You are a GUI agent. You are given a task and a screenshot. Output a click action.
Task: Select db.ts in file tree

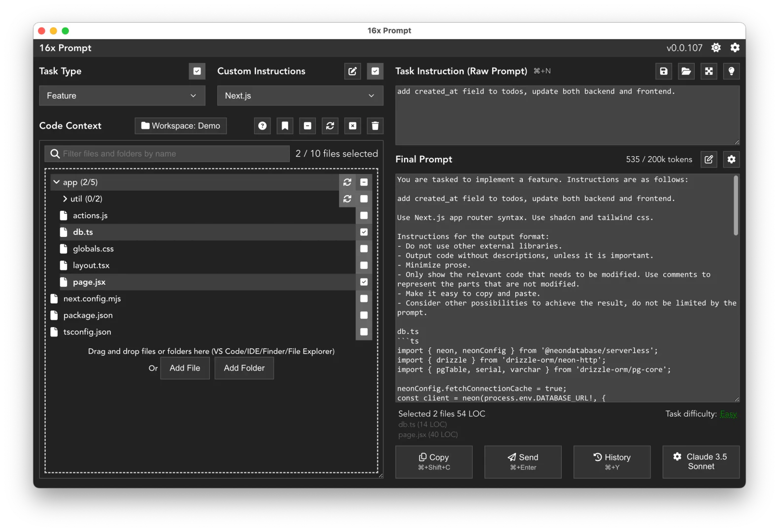(83, 232)
